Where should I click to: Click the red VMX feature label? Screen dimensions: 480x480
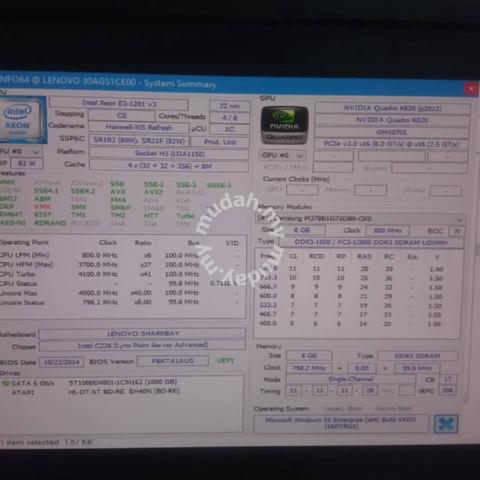(x=42, y=207)
